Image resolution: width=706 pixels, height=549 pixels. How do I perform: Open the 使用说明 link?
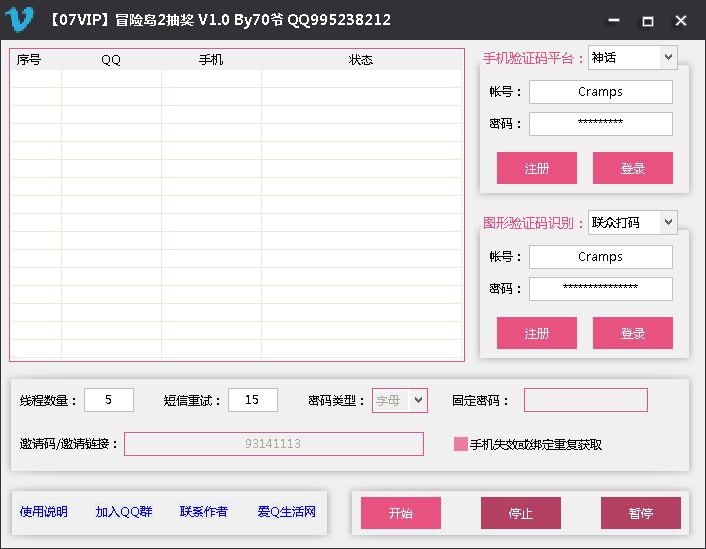(44, 512)
